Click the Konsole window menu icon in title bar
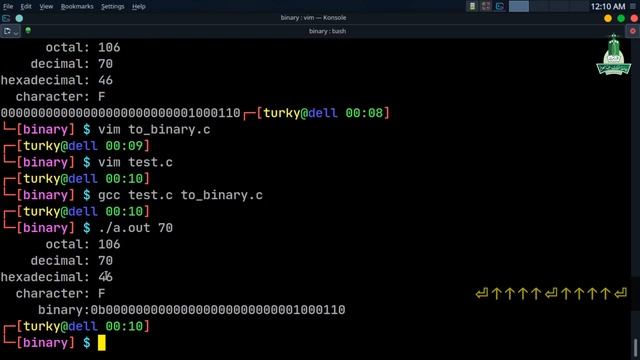Screen dimensions: 640x360 click(x=6, y=18)
